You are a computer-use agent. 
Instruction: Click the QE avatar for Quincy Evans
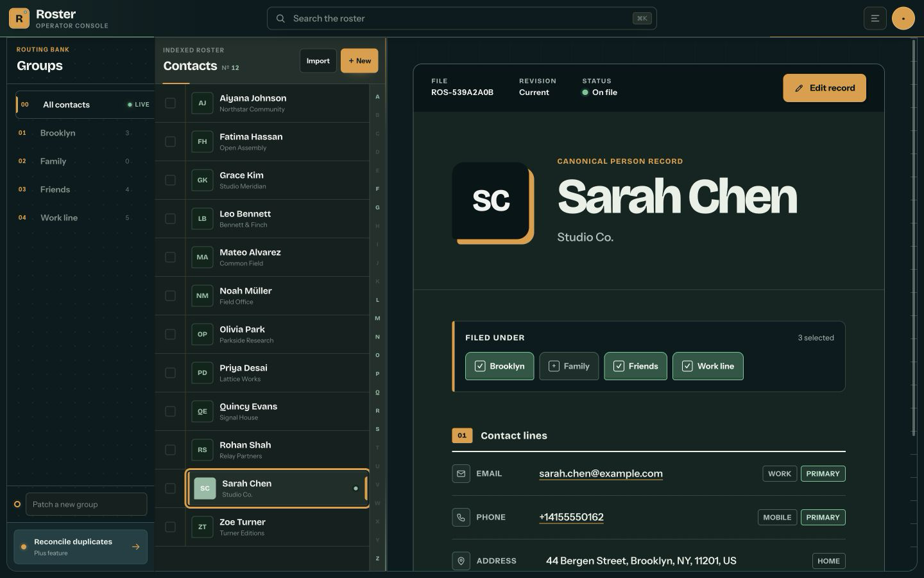202,412
